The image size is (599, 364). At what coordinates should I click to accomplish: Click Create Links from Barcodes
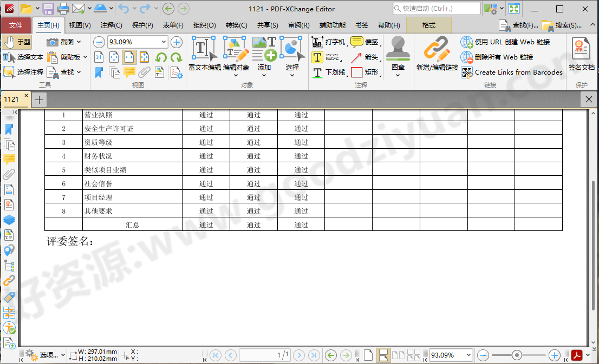pos(518,72)
